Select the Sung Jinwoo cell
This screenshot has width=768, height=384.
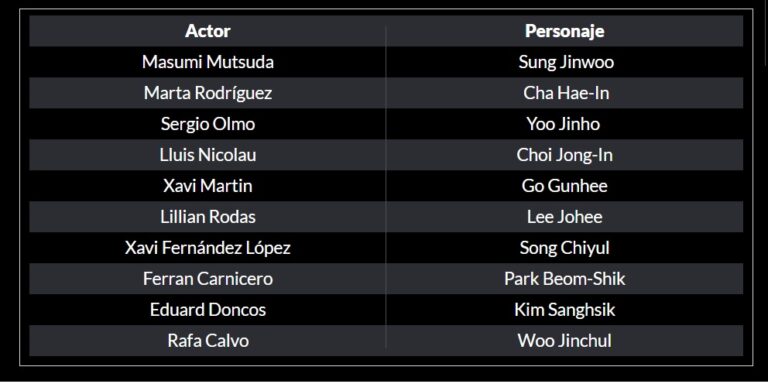[566, 62]
